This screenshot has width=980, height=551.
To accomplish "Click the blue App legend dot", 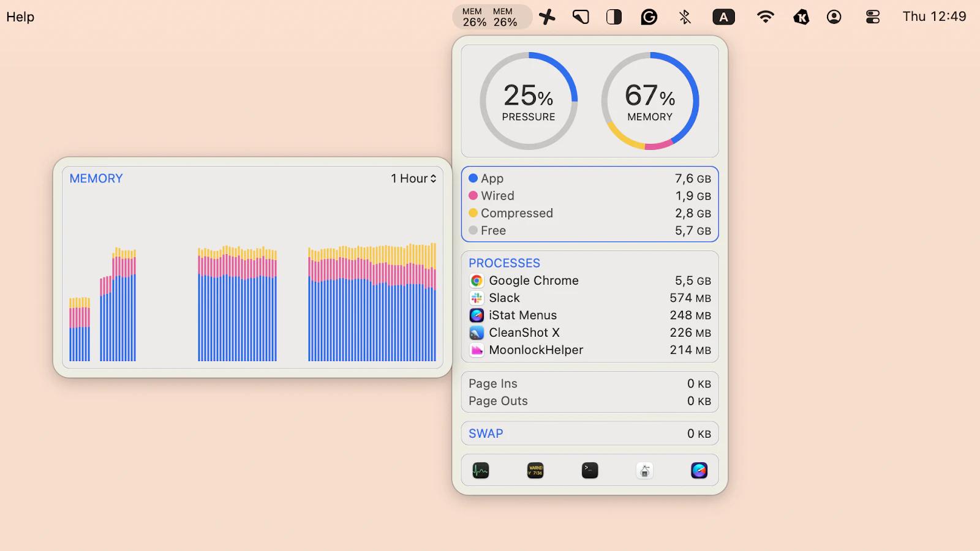I will point(472,178).
